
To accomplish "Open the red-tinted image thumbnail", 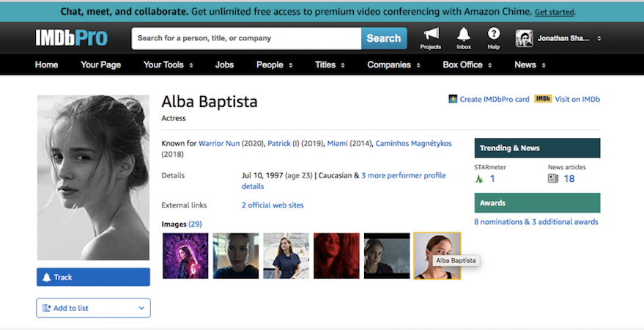I will [336, 256].
